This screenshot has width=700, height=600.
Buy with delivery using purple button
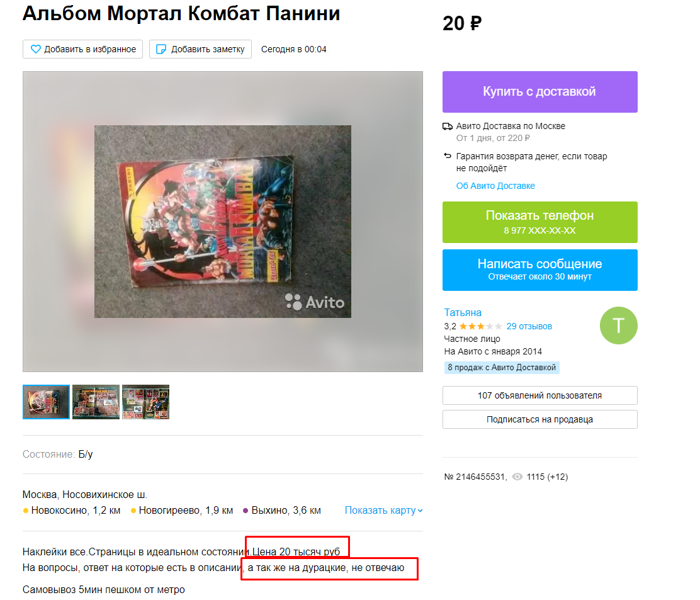click(539, 92)
